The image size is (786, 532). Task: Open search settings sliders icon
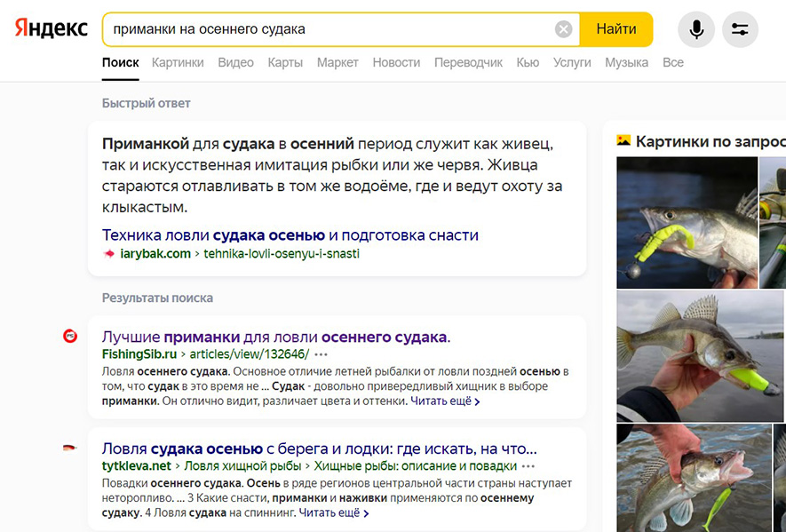[740, 29]
